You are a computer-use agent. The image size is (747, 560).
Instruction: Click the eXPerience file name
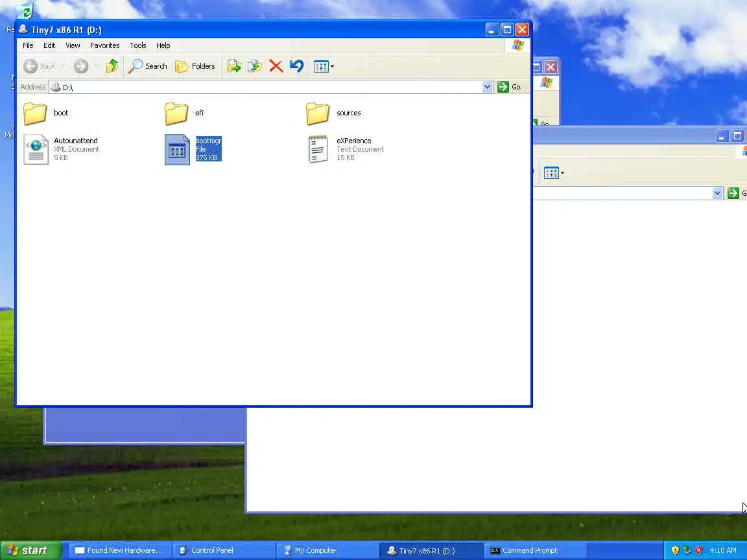point(354,141)
